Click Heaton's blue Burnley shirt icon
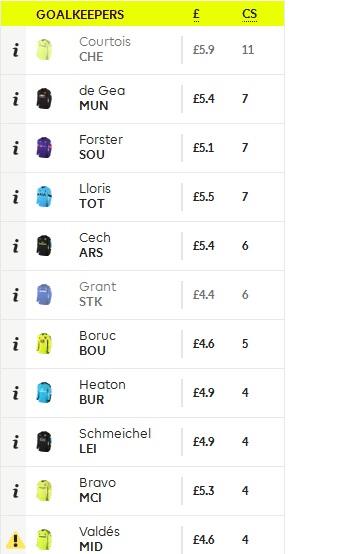Viewport: 360px width, 554px height. [44, 393]
